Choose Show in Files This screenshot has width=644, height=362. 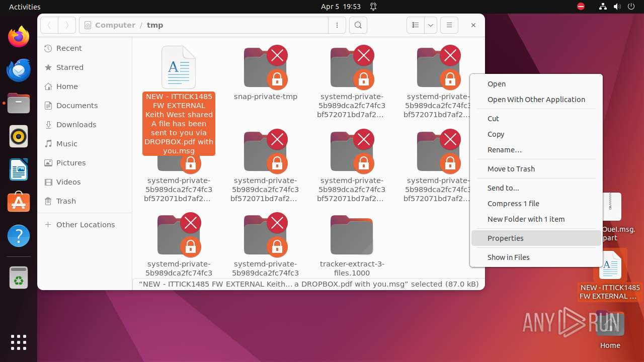(536, 257)
